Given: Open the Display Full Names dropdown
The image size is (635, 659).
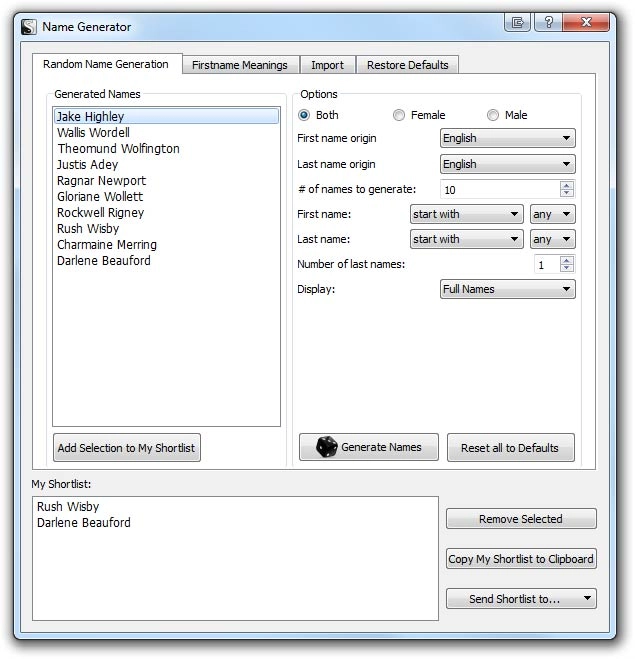Looking at the screenshot, I should click(508, 289).
